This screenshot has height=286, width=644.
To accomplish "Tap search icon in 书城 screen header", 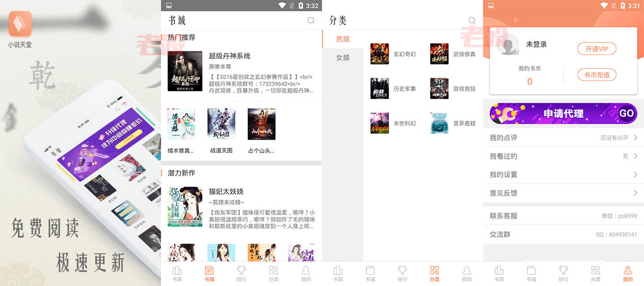I will pos(311,21).
